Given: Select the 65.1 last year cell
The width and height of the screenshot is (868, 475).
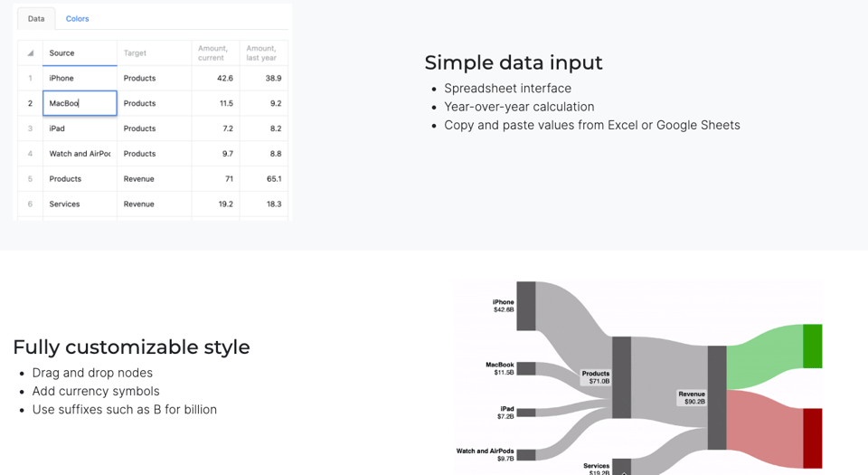Looking at the screenshot, I should click(263, 179).
